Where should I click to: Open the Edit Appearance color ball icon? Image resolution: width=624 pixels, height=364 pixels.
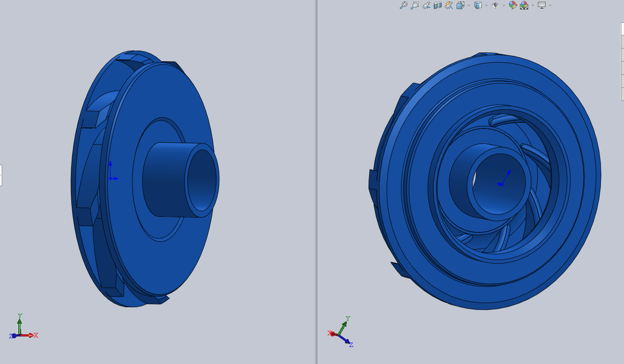point(513,5)
